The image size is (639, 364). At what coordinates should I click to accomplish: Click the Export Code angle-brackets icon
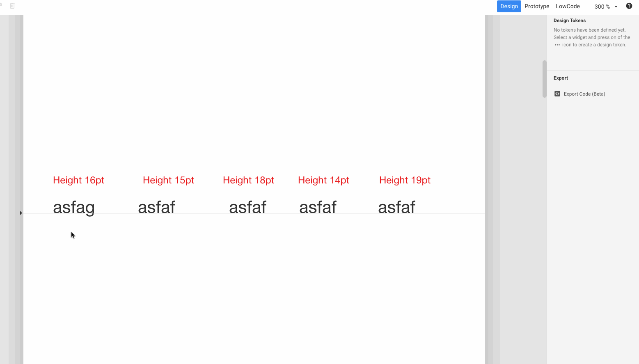point(557,94)
